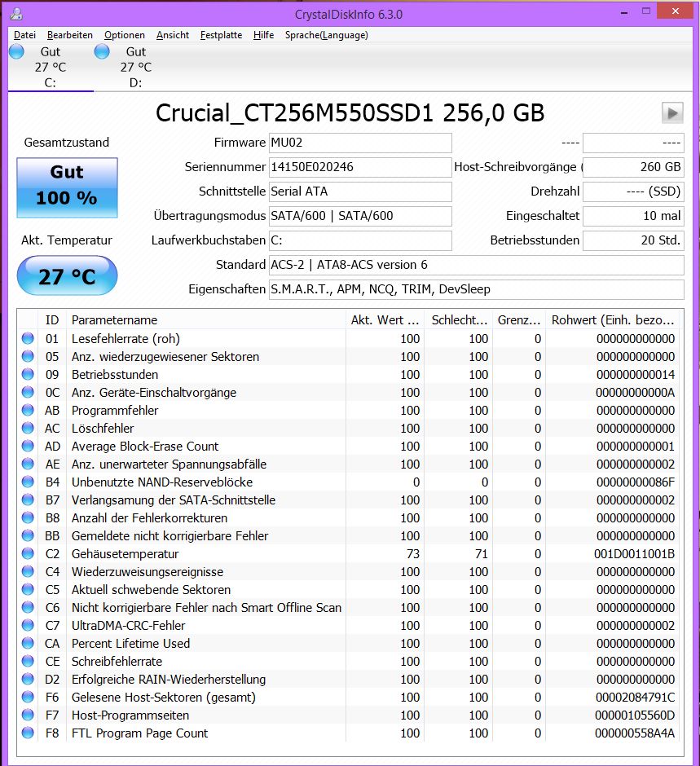
Task: Open the Bearbeiten menu
Action: point(70,35)
